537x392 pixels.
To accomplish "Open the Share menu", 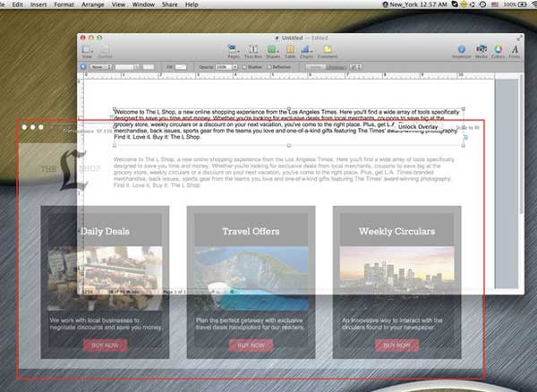I will [169, 4].
